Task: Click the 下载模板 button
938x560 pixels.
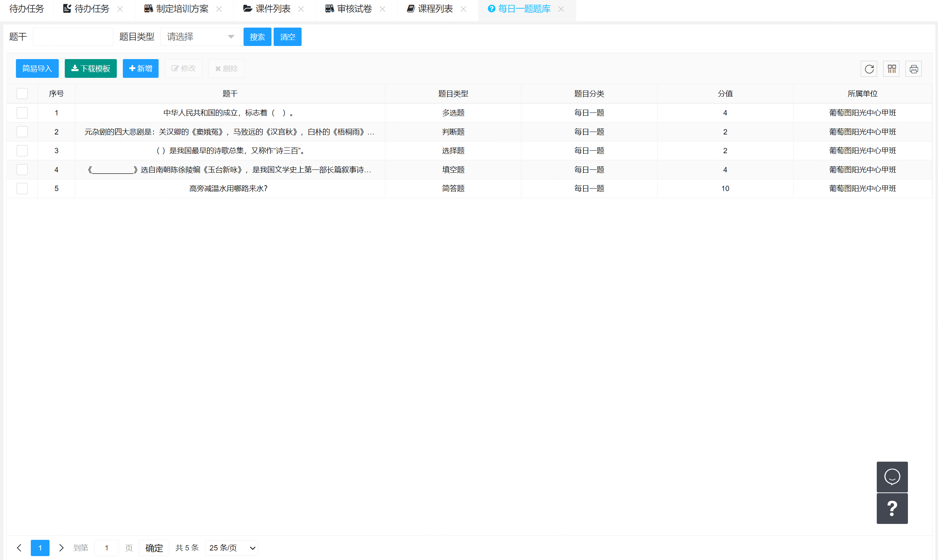Action: tap(91, 68)
